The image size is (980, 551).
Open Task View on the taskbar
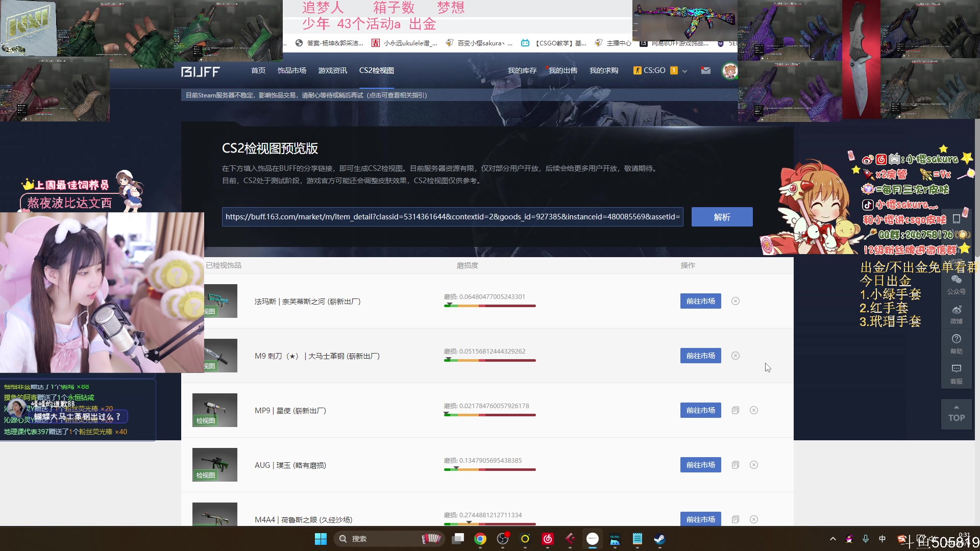pos(458,539)
